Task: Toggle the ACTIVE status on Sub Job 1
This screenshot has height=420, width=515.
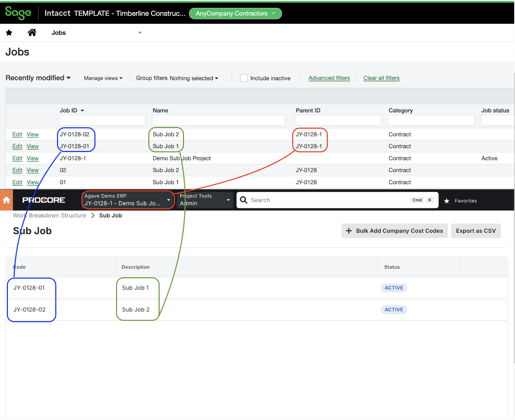Action: pyautogui.click(x=393, y=288)
